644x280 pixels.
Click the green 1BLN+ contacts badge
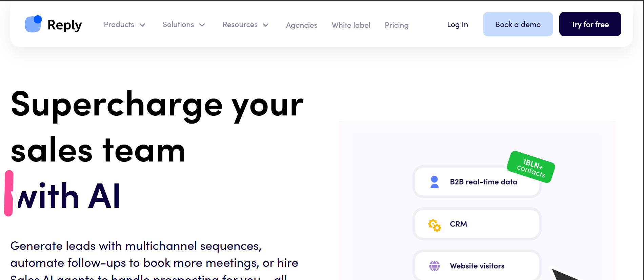(x=531, y=167)
